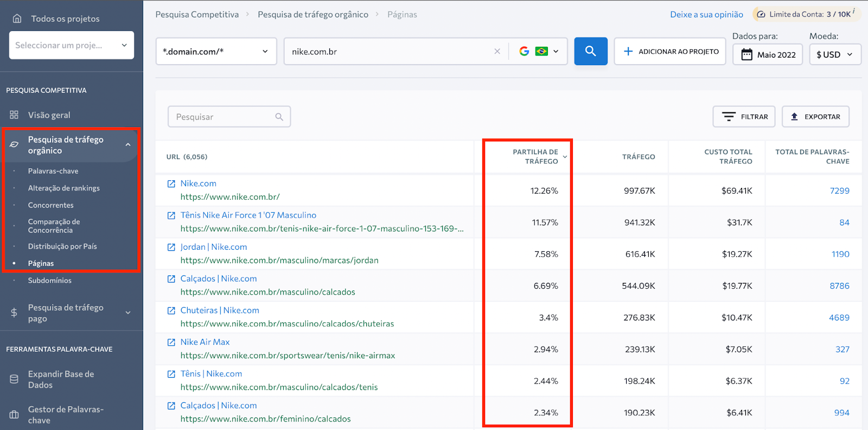Screen dimensions: 868x430
Task: Click the Custo Total Tráfego column header
Action: 728,157
